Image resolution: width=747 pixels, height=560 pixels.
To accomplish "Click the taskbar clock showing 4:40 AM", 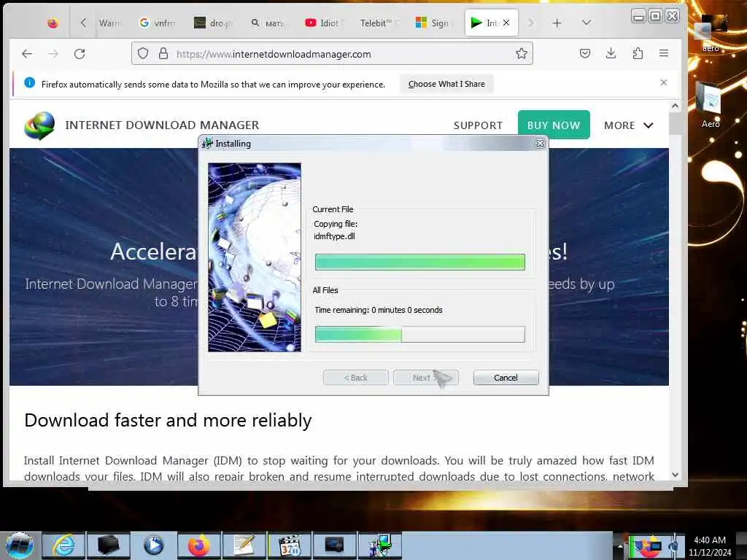I will pyautogui.click(x=710, y=545).
